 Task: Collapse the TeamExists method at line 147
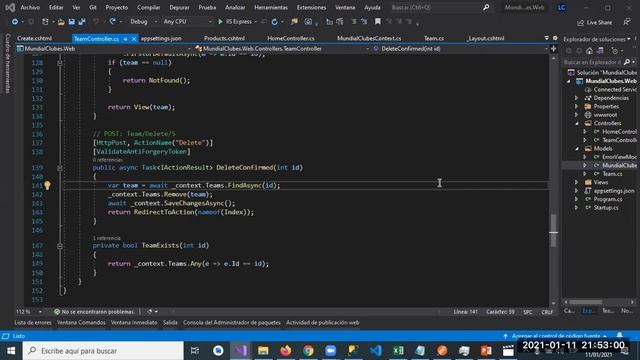[x=60, y=246]
